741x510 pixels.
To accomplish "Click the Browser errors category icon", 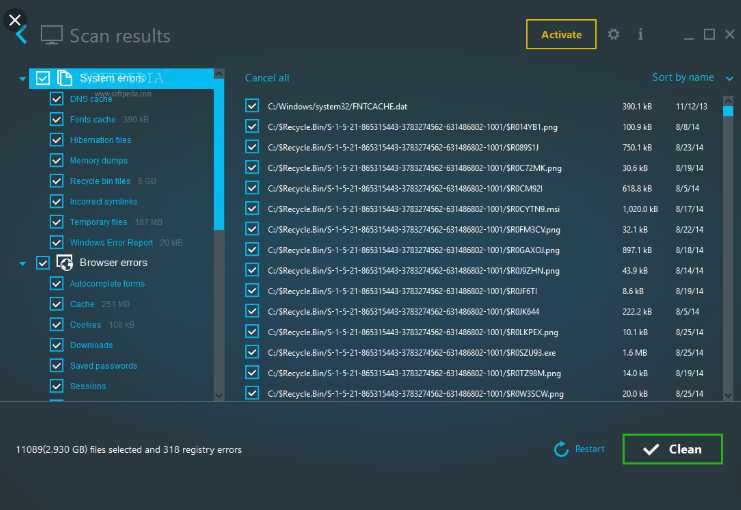I will 64,263.
